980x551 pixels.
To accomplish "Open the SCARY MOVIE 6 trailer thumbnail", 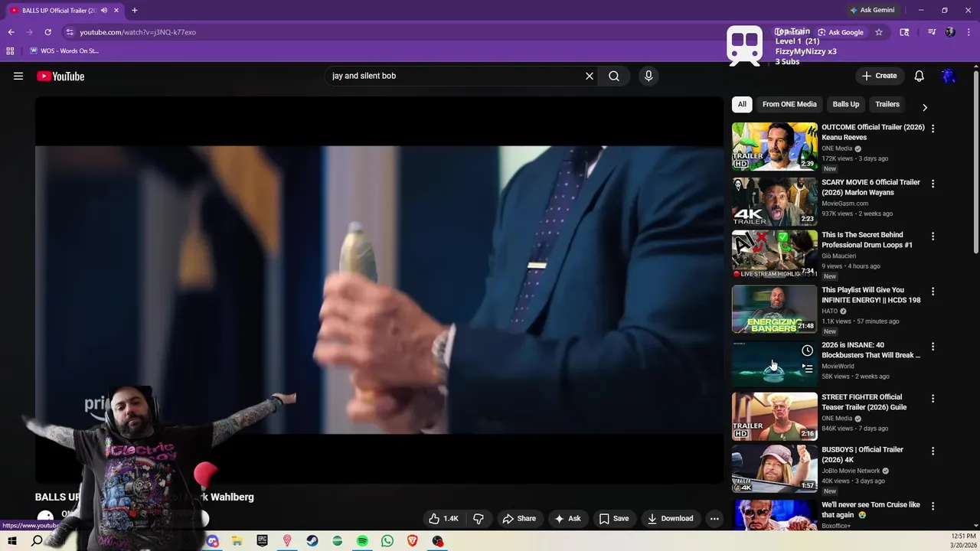I will [x=775, y=201].
